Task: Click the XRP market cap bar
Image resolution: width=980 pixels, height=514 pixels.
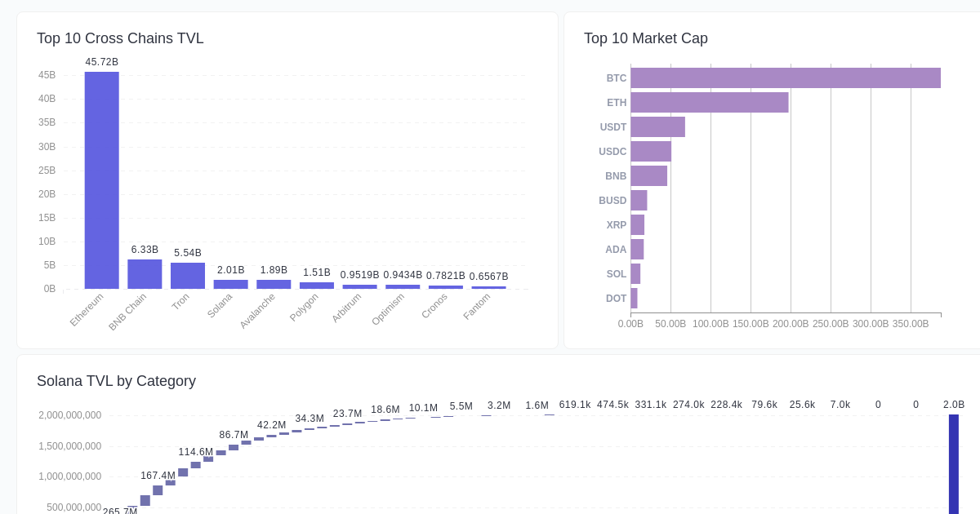Action: (638, 225)
